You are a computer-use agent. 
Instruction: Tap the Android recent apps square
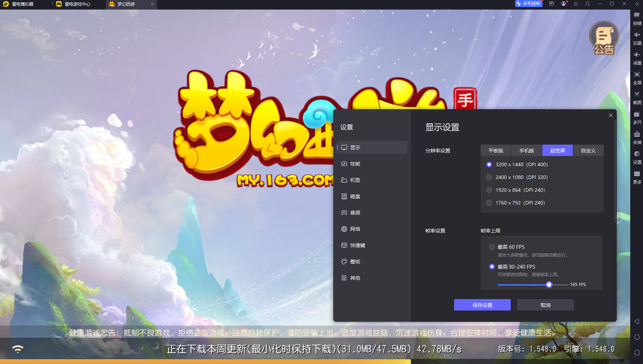[x=637, y=353]
